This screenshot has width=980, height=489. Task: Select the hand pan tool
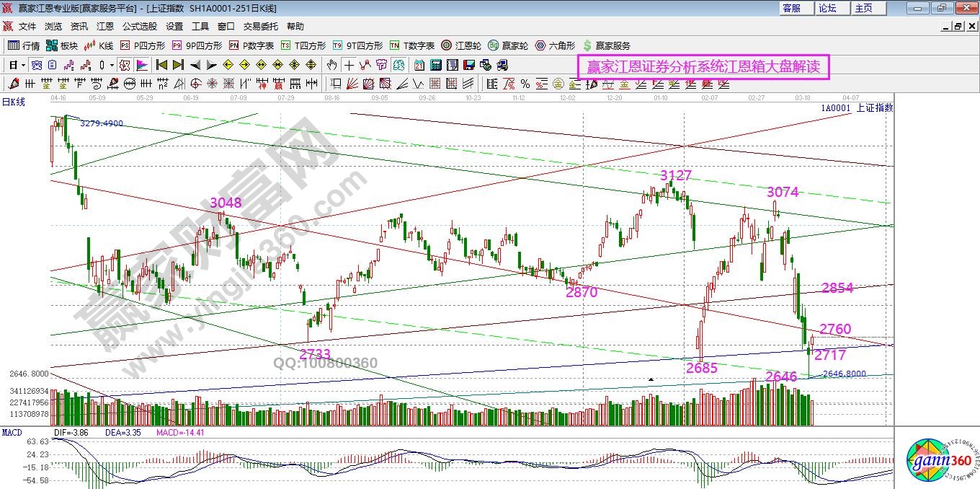[332, 64]
